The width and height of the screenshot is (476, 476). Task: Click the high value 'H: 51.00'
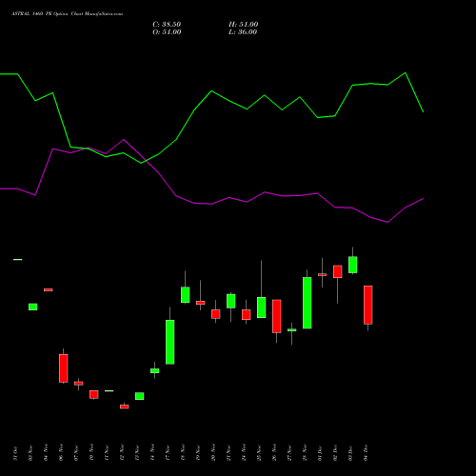[243, 25]
